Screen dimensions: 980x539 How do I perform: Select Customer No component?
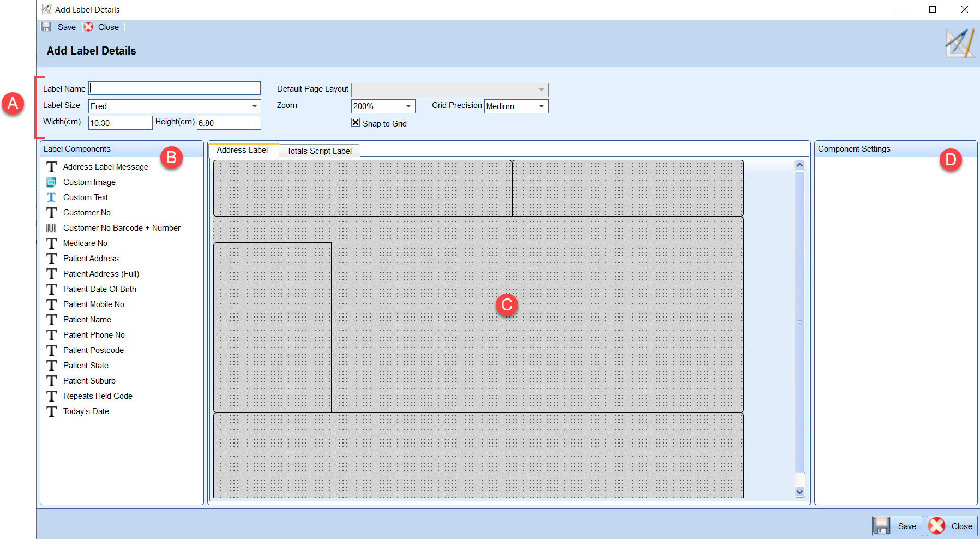pyautogui.click(x=87, y=213)
